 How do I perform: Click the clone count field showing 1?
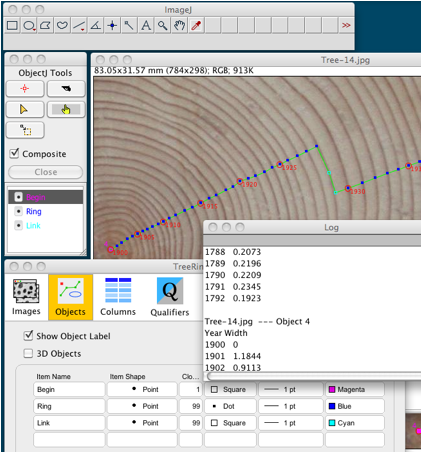[x=191, y=389]
